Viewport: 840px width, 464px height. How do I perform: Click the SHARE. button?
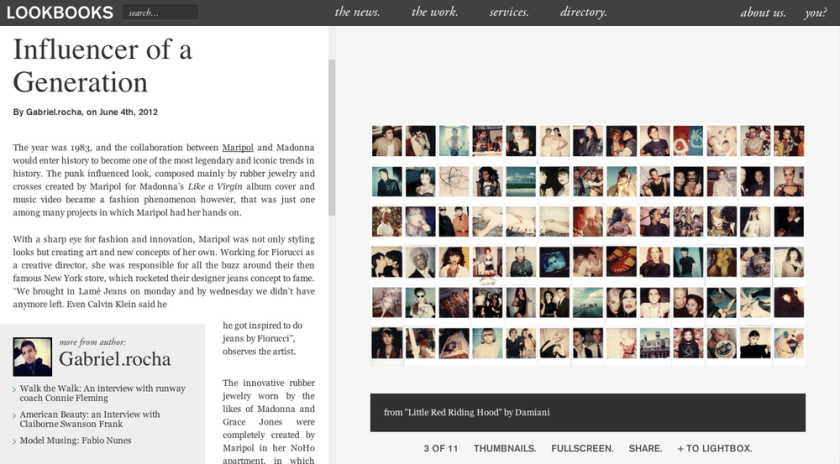(645, 448)
